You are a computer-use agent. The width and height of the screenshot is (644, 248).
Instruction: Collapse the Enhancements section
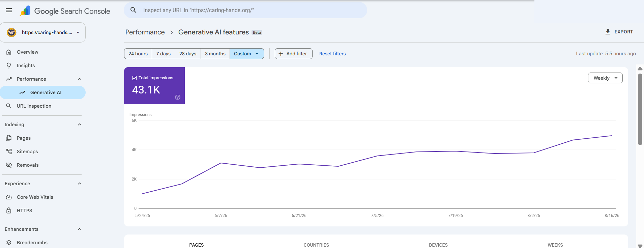point(80,229)
